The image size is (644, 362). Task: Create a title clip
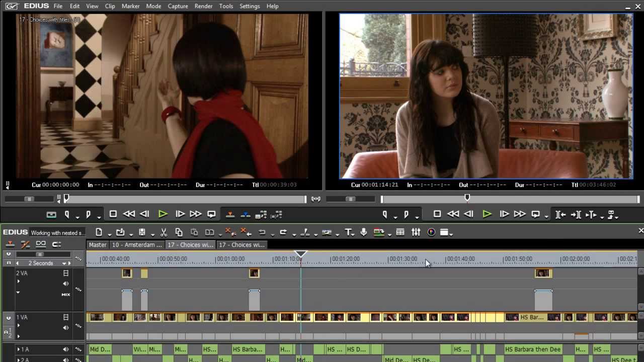[348, 232]
